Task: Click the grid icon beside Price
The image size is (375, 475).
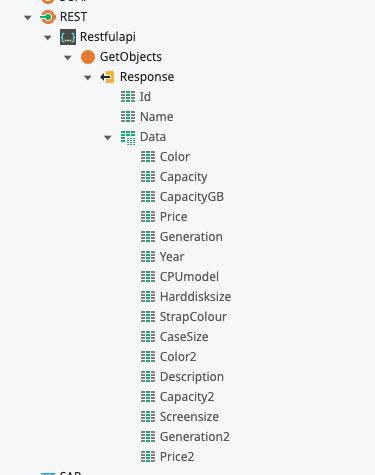Action: (x=148, y=217)
